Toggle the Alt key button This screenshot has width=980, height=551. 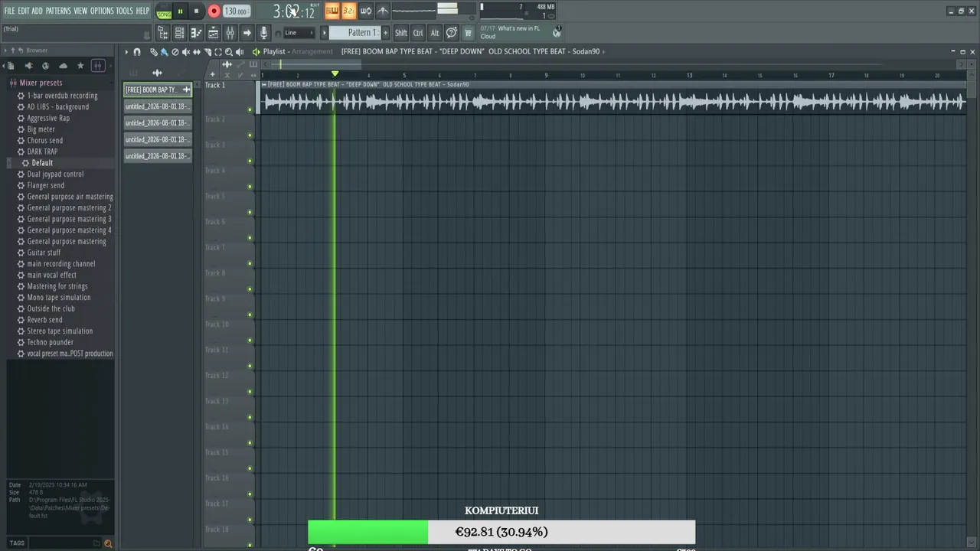point(435,33)
